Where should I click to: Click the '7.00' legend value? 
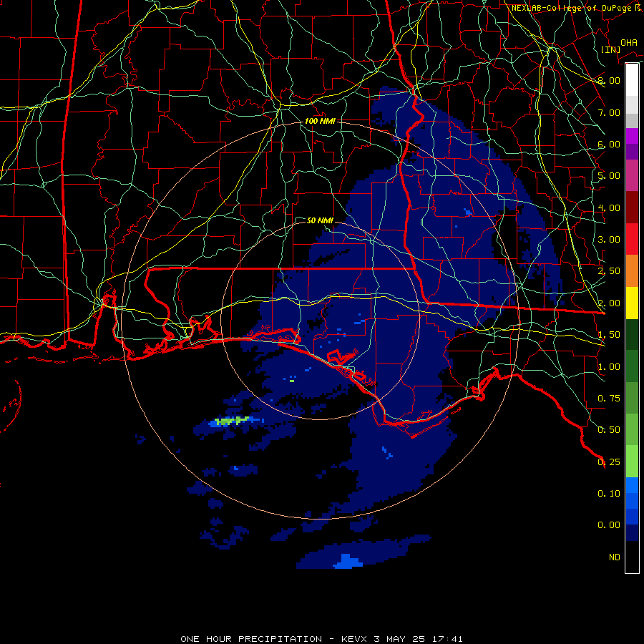click(609, 112)
